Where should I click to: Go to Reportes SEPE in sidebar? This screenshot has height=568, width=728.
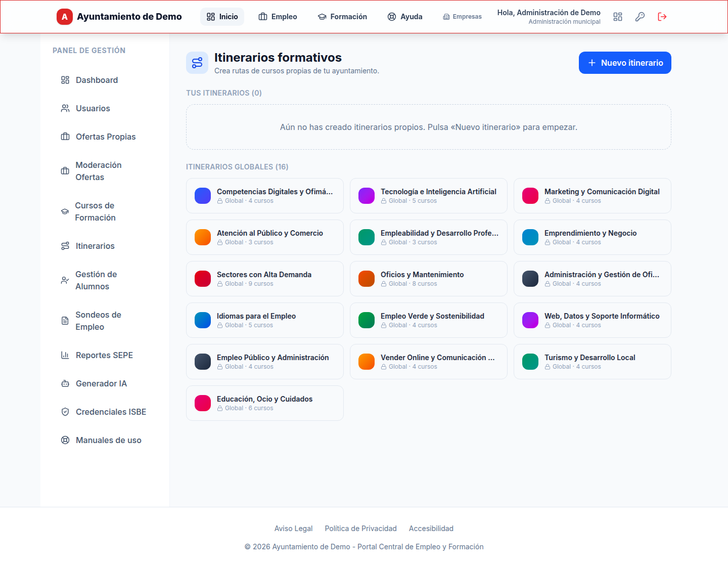[105, 355]
